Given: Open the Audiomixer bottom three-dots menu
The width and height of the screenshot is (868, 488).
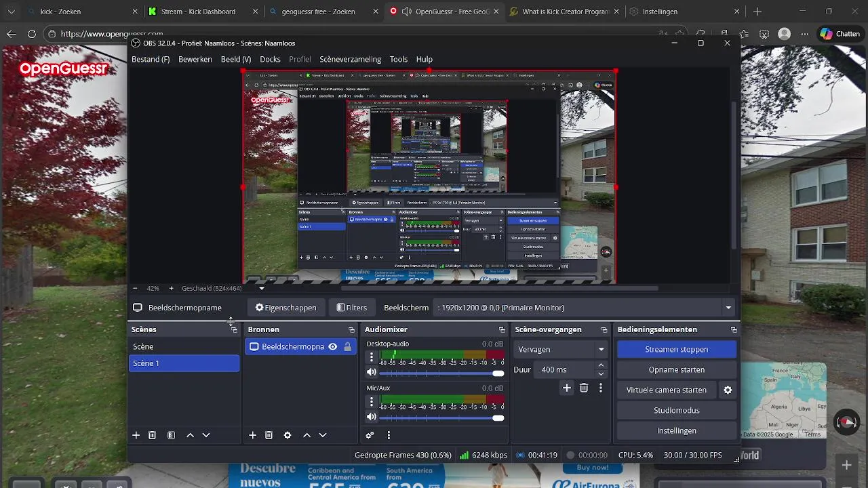Looking at the screenshot, I should tap(389, 435).
